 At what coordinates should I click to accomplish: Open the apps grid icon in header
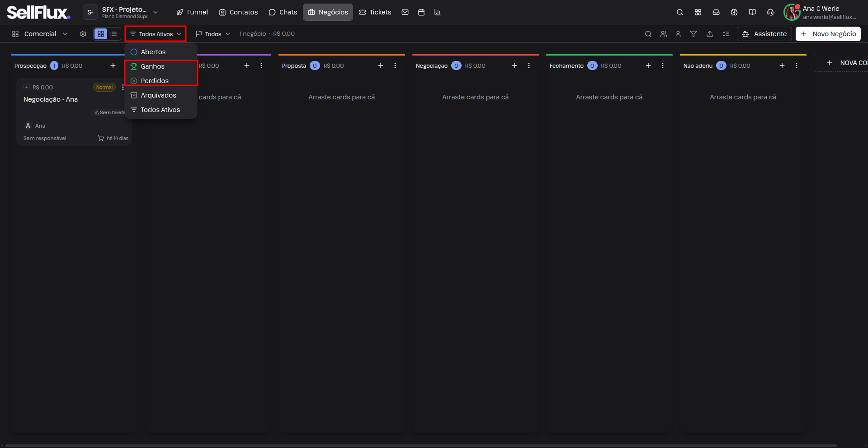[x=698, y=12]
